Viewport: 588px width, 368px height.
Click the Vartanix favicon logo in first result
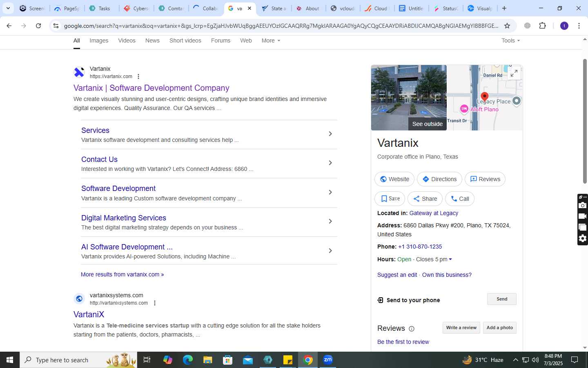[79, 72]
